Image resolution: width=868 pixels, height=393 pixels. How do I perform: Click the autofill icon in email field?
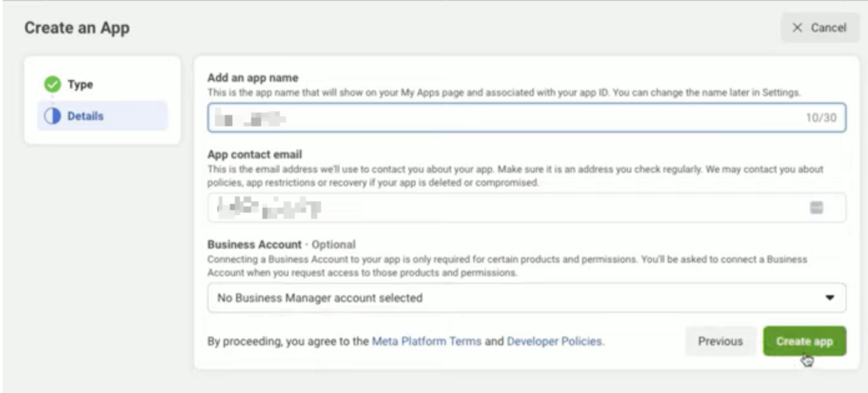tap(816, 208)
